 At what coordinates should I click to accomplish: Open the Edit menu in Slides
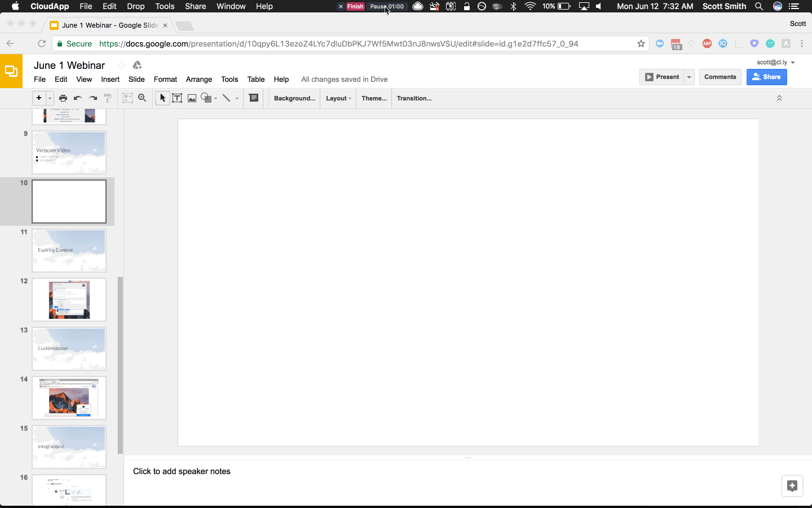(61, 80)
